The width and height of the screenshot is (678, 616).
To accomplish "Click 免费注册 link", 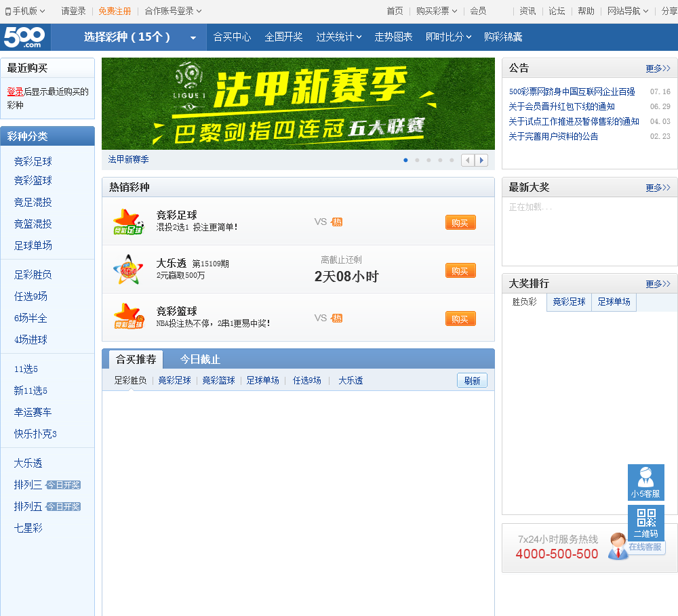I will pyautogui.click(x=115, y=12).
